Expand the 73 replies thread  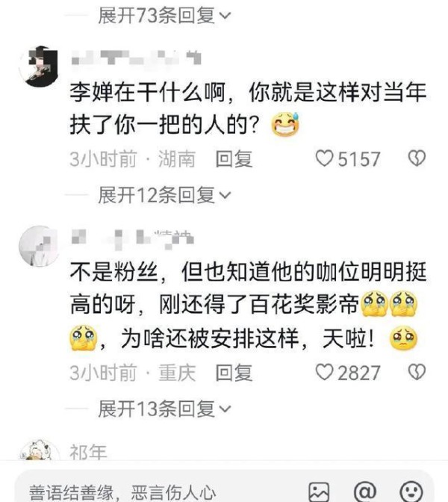tap(164, 16)
